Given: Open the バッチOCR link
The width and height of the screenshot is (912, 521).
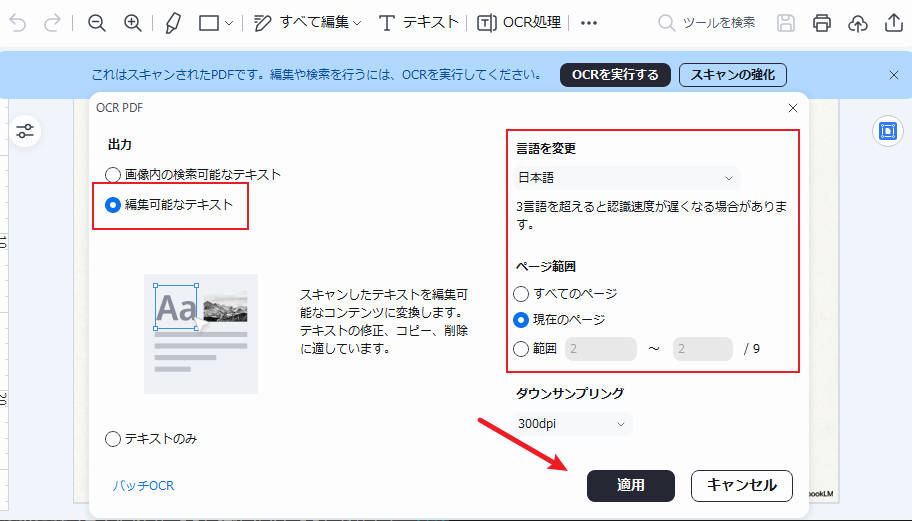Looking at the screenshot, I should click(x=143, y=486).
